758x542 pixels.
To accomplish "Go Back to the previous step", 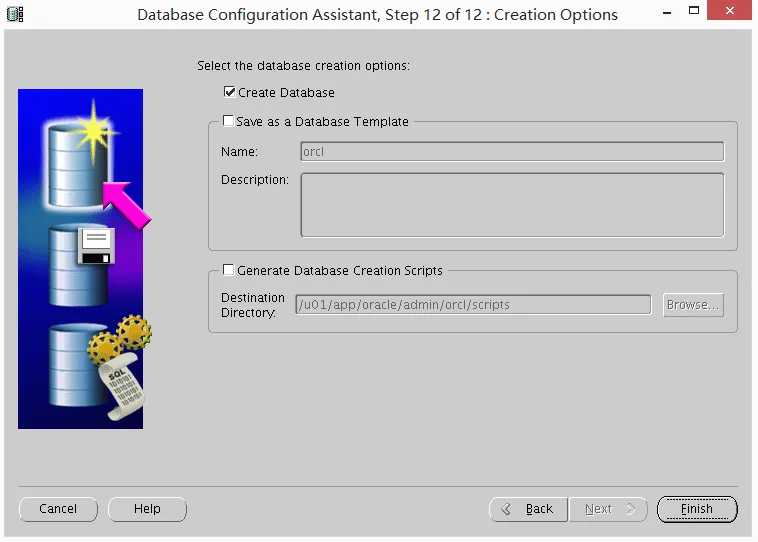I will point(528,509).
